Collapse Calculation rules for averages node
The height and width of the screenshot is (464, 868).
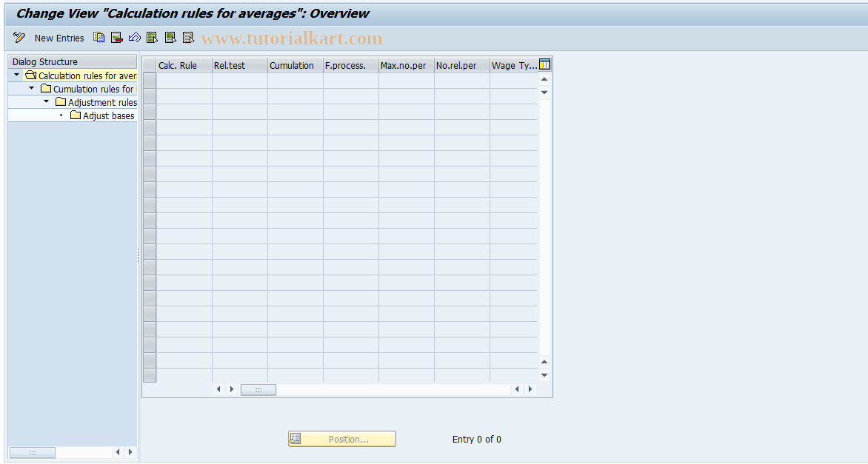(16, 75)
